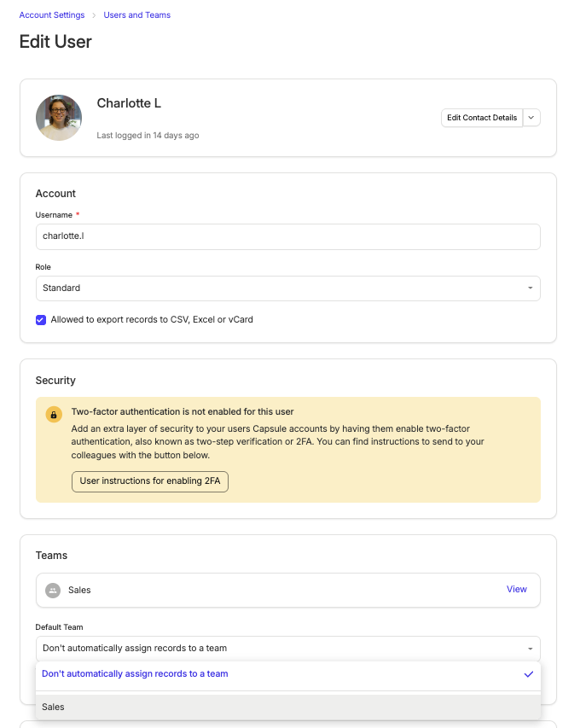
Task: Toggle Allowed to export records checkbox
Action: 41,320
